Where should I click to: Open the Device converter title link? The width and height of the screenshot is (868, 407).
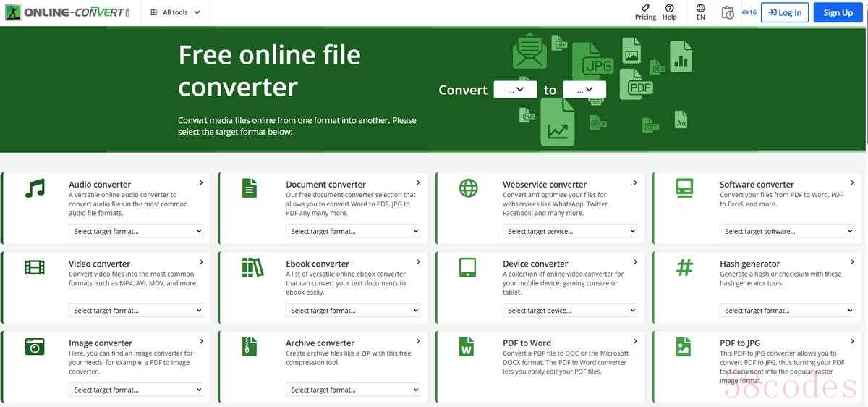coord(535,264)
